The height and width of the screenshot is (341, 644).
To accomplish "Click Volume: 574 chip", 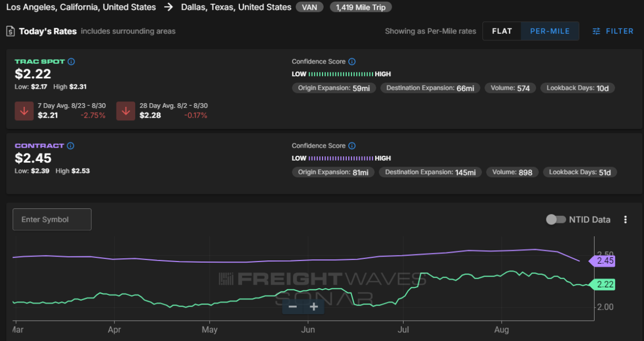I will pyautogui.click(x=510, y=88).
